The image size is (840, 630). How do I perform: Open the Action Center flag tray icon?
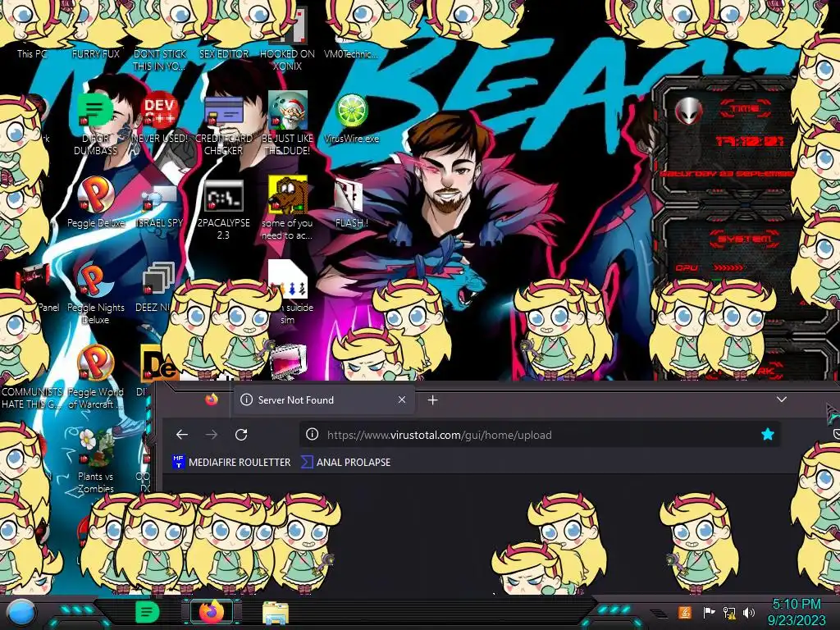click(x=709, y=612)
